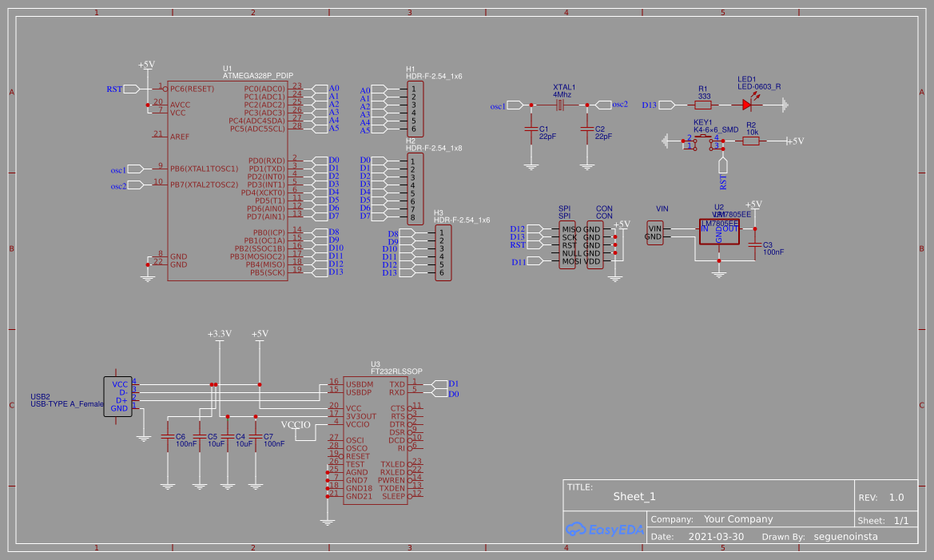934x560 pixels.
Task: Select the Sheet_1 title text
Action: point(634,496)
